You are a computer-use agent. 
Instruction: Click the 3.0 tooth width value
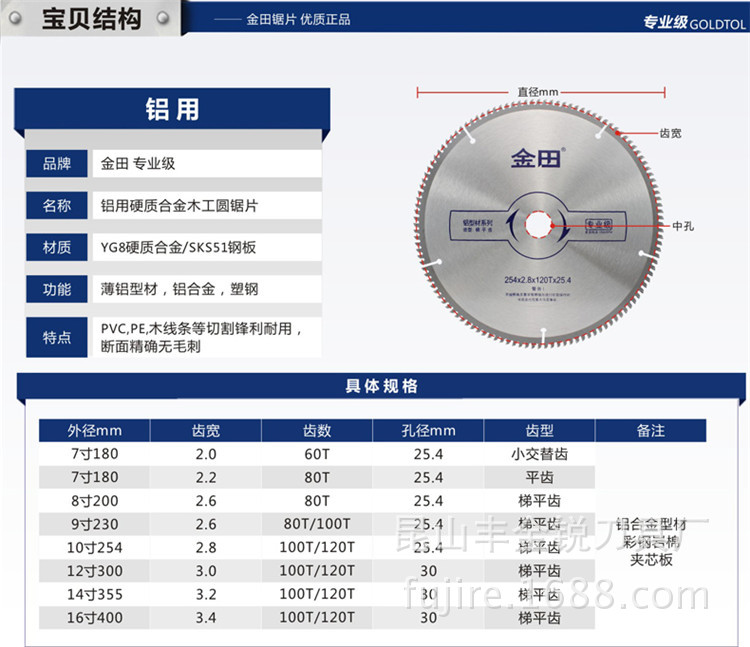(x=206, y=571)
